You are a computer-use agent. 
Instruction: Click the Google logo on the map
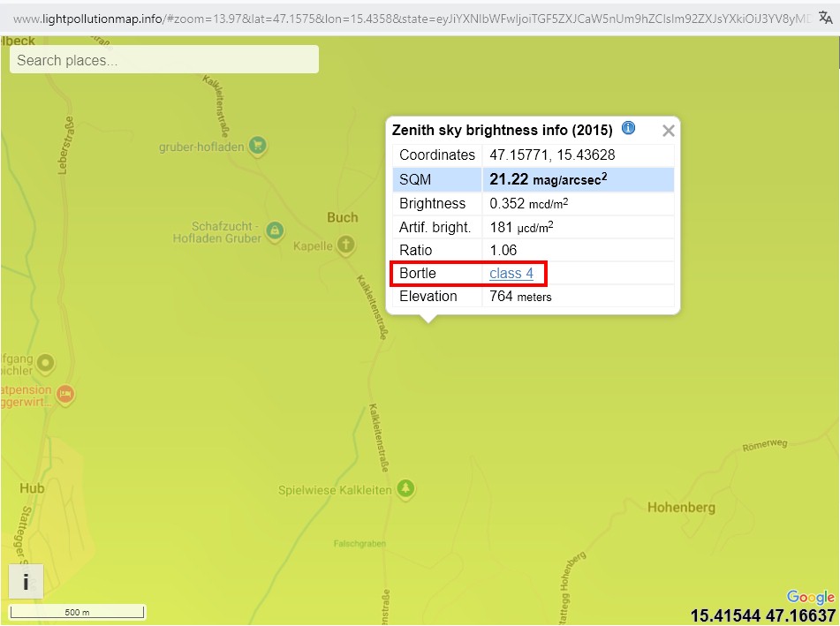(x=810, y=598)
